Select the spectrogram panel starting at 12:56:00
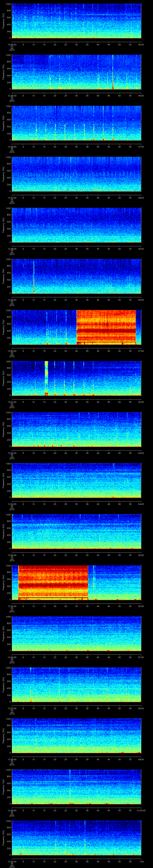This screenshot has height=868, width=153. 76,633
